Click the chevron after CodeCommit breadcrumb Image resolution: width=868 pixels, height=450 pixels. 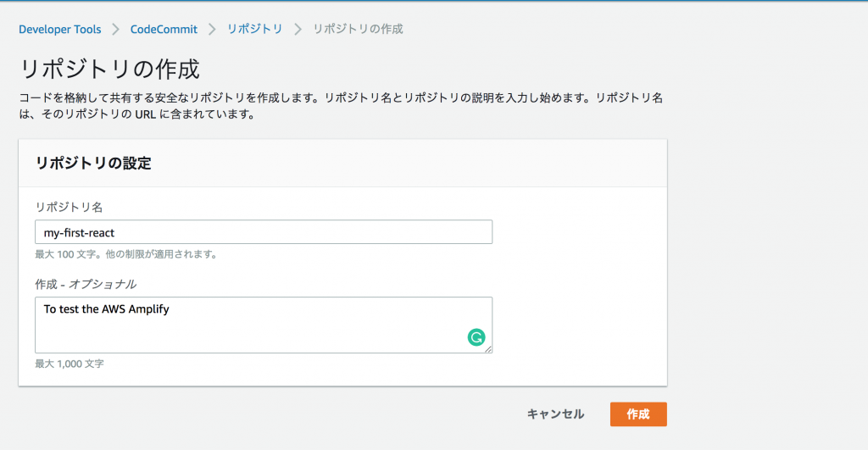pyautogui.click(x=212, y=30)
